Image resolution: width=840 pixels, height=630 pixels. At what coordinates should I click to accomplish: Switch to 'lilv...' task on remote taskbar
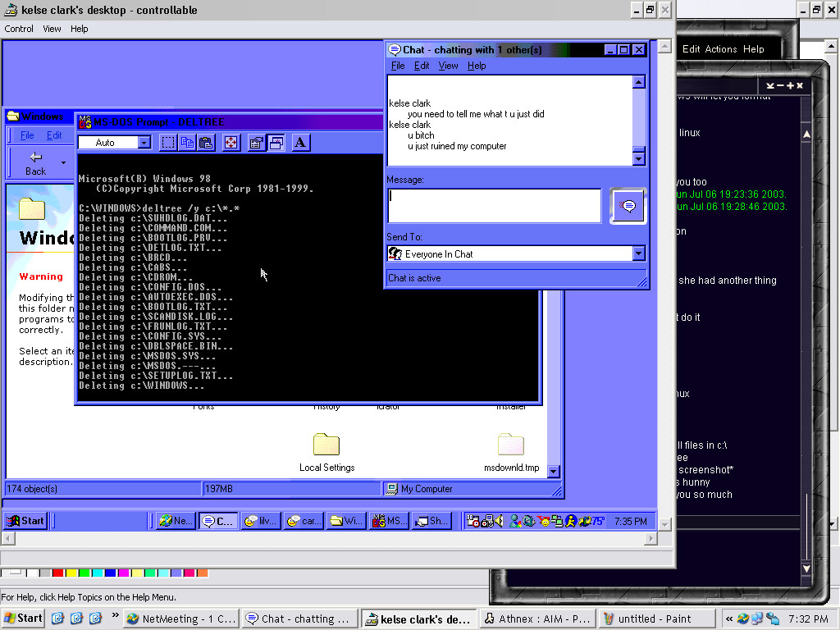[x=261, y=521]
